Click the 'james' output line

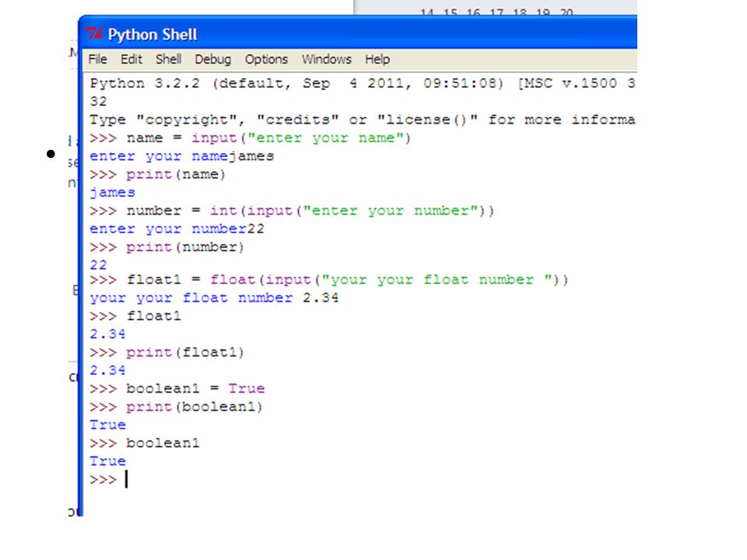[112, 192]
